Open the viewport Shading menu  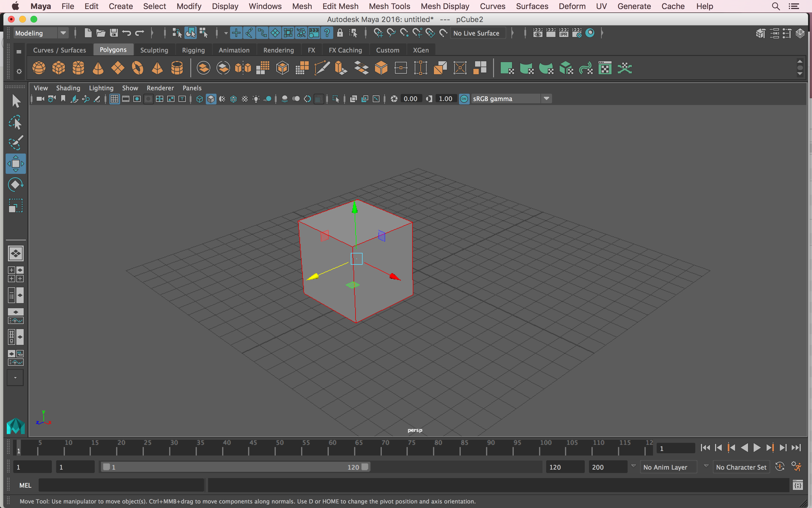[x=68, y=88]
